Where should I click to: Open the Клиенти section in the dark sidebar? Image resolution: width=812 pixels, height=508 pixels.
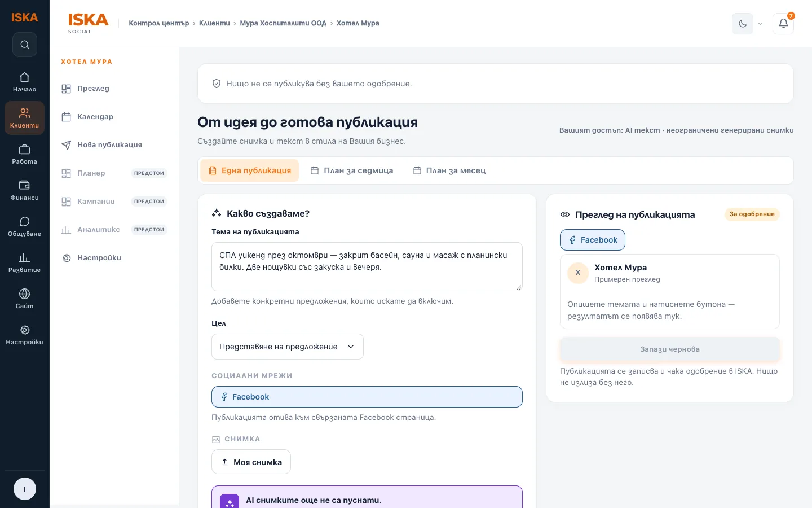tap(25, 118)
